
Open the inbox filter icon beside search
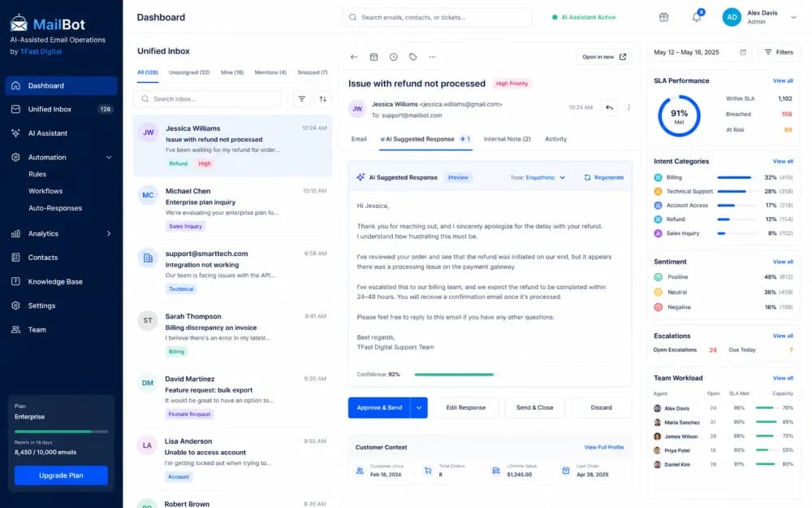pos(302,99)
